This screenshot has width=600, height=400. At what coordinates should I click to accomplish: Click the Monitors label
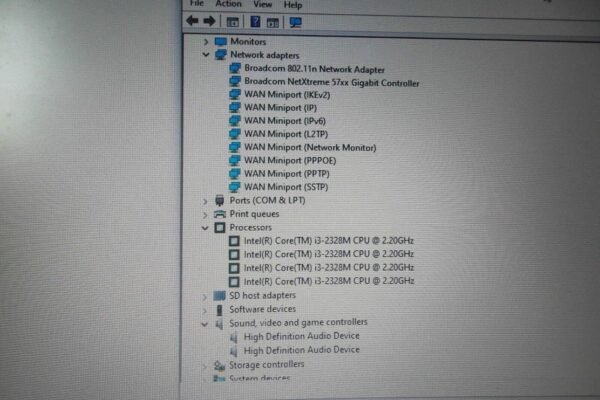click(x=248, y=41)
